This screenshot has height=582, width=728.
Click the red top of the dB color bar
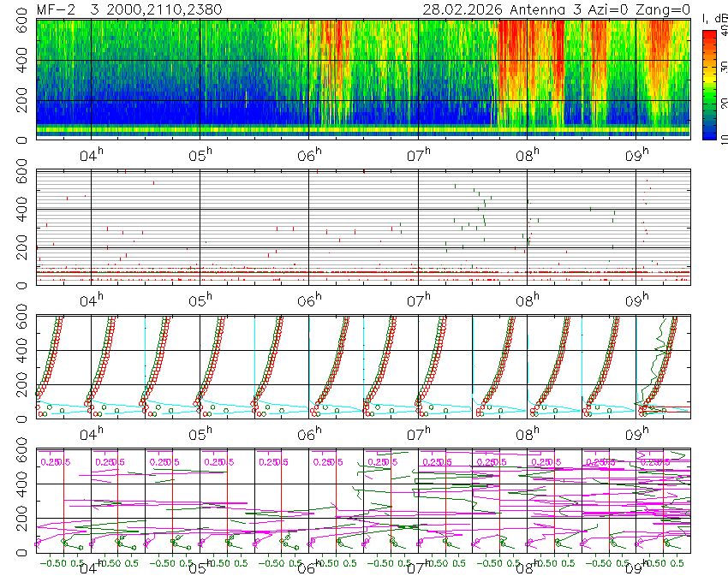coord(708,37)
